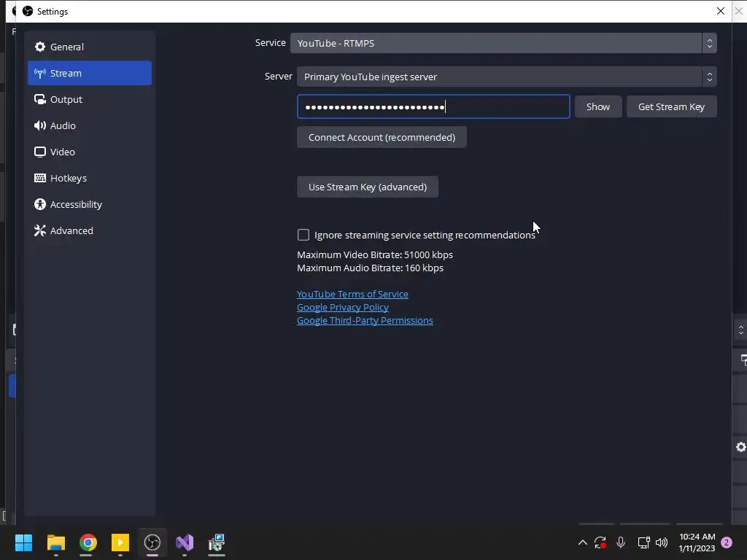
Task: Click the computer installer icon in taskbar
Action: point(217,542)
